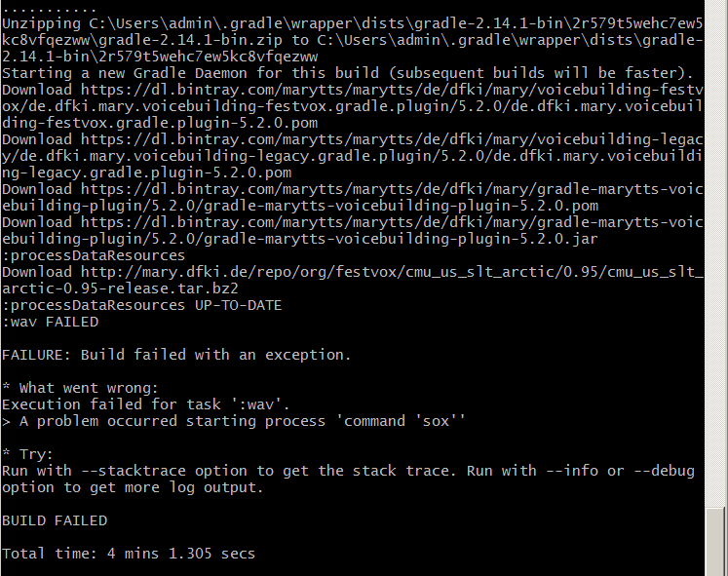Click the '* What went wrong:' line
This screenshot has width=728, height=576.
pyautogui.click(x=80, y=388)
